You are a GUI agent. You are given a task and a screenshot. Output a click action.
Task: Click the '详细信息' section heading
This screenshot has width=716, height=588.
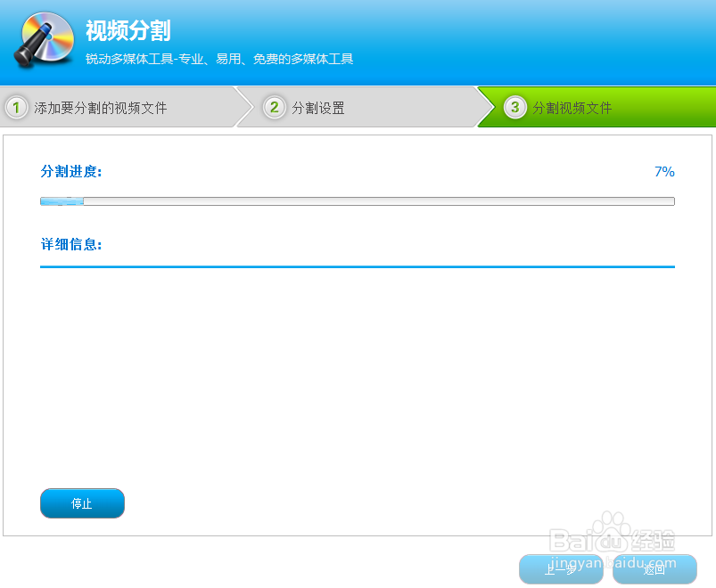[x=70, y=244]
